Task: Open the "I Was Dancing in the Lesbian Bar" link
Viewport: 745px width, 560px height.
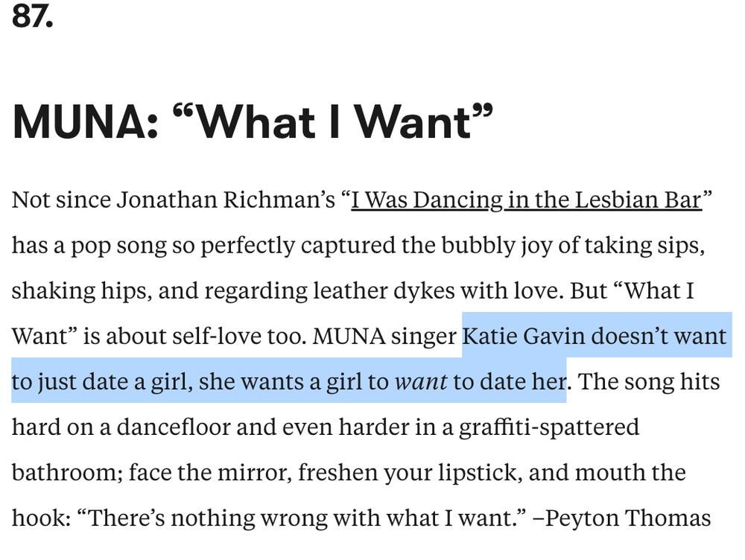Action: point(526,200)
